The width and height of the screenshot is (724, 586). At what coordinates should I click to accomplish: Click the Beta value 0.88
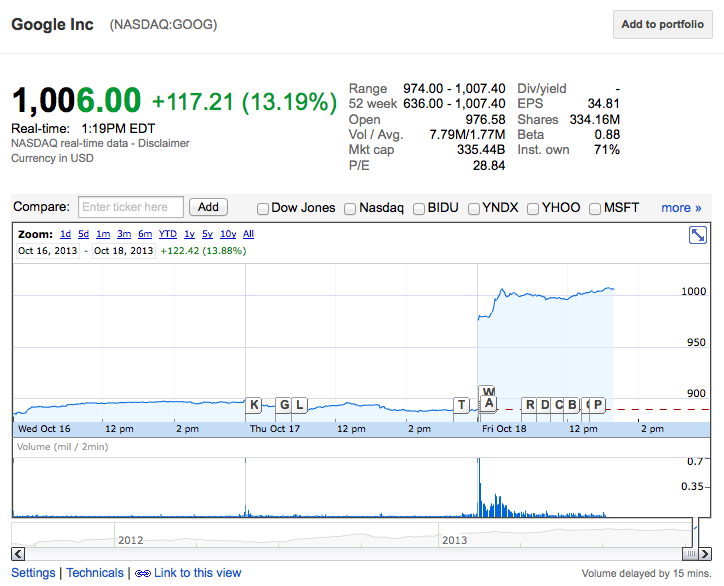pos(607,134)
